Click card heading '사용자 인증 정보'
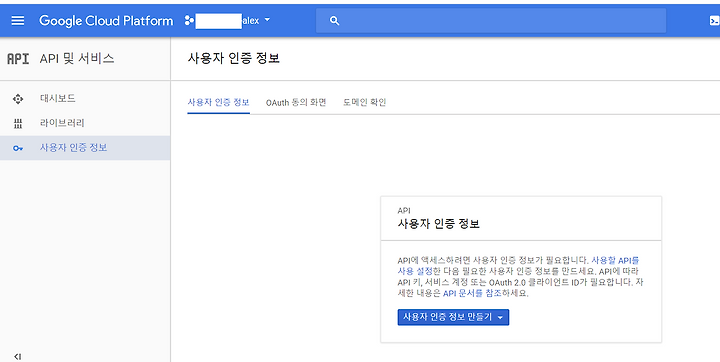The height and width of the screenshot is (362, 720). (439, 224)
